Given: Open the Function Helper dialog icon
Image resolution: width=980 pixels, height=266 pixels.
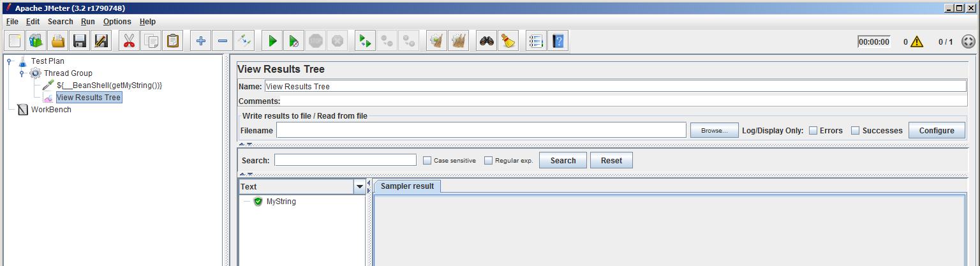Looking at the screenshot, I should click(537, 41).
